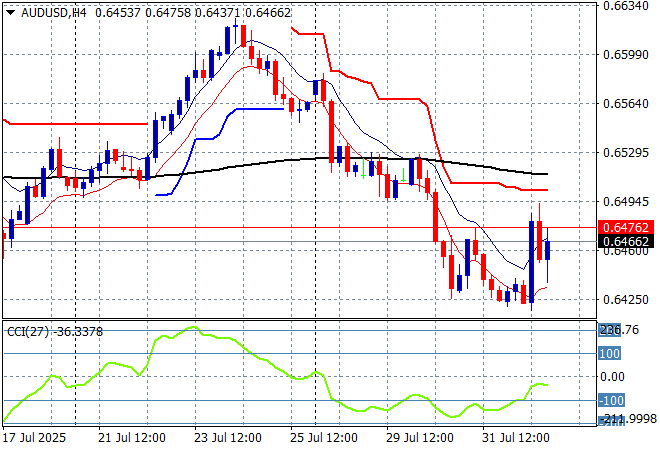Select the 0.65640 price axis value
The height and width of the screenshot is (450, 660).
pyautogui.click(x=625, y=104)
